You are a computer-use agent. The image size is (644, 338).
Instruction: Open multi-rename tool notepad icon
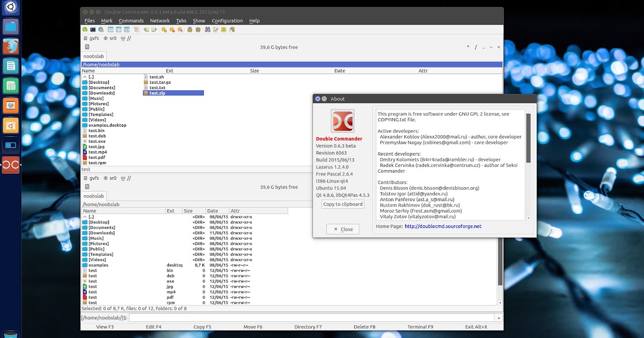pyautogui.click(x=216, y=30)
